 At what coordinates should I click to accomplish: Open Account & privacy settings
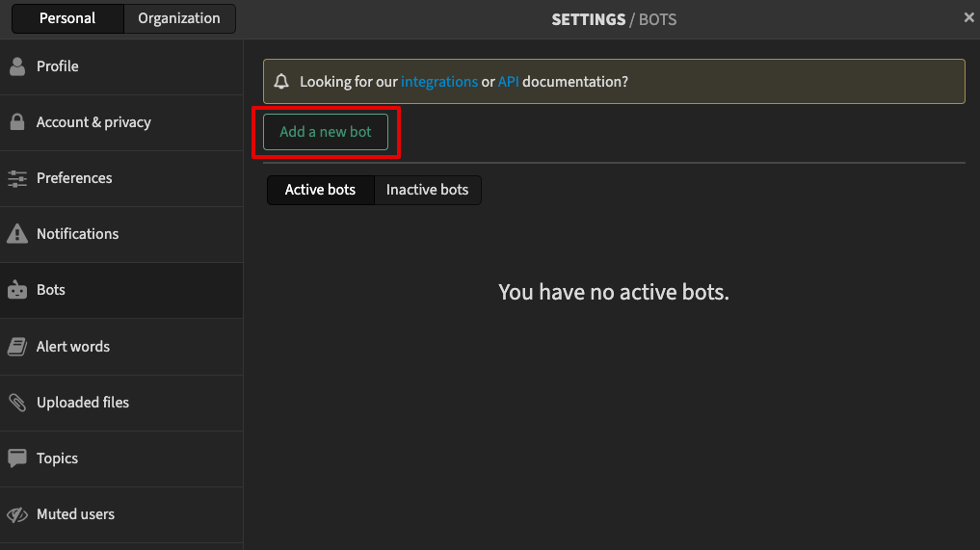tap(121, 122)
